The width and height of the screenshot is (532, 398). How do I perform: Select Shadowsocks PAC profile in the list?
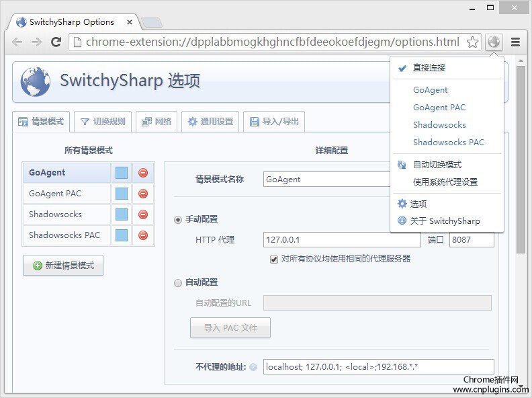[67, 235]
